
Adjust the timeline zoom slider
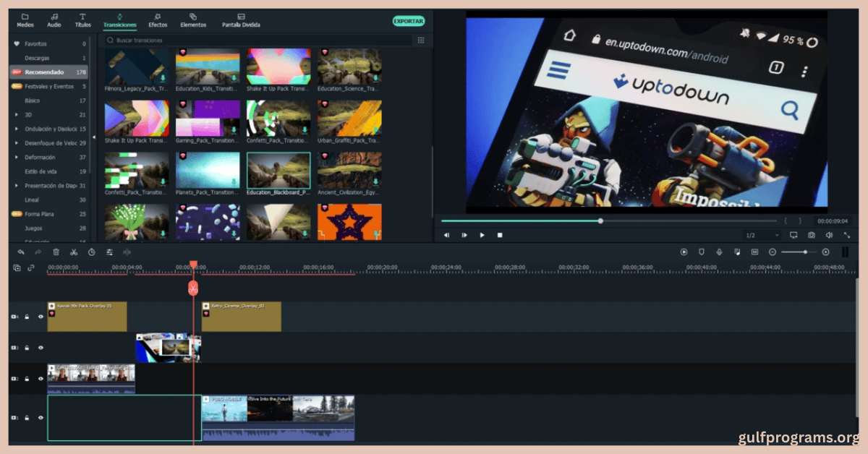tap(804, 252)
